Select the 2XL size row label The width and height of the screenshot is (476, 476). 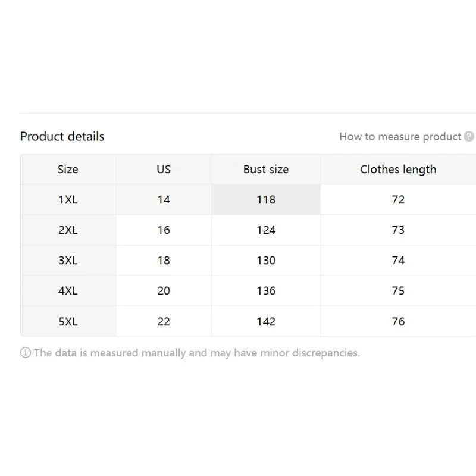tap(68, 230)
